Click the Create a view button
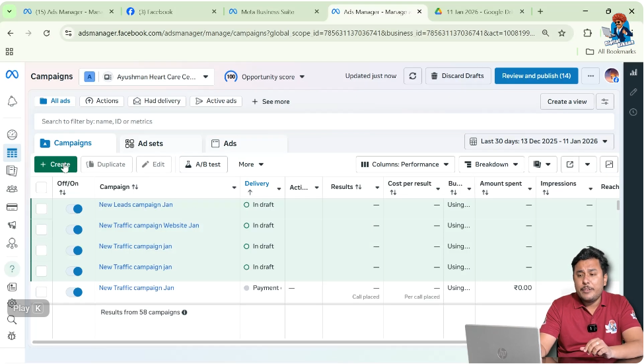 (567, 102)
